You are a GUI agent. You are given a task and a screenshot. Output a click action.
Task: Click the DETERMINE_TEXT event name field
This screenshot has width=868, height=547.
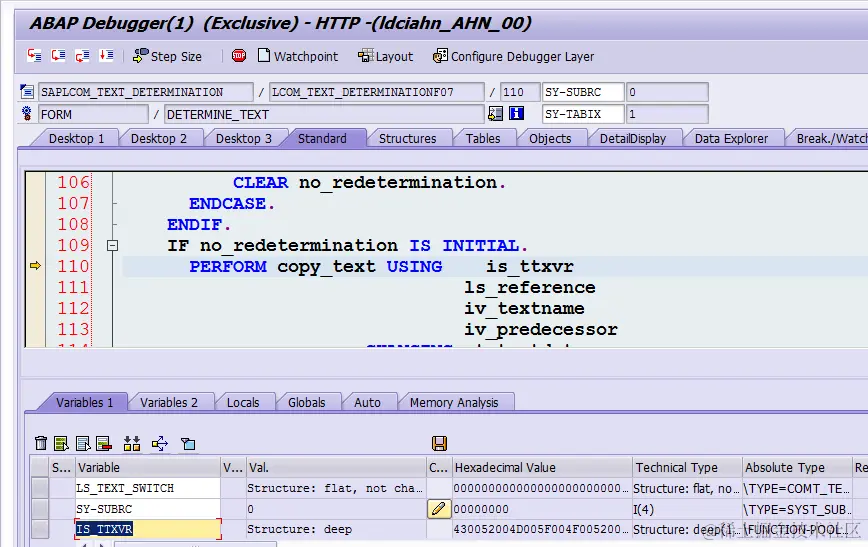click(324, 115)
